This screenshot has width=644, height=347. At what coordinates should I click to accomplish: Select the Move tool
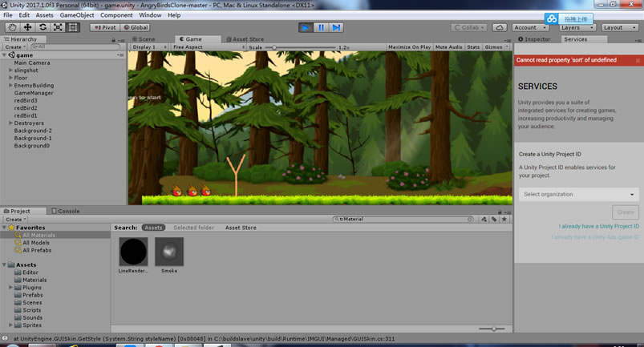coord(27,27)
